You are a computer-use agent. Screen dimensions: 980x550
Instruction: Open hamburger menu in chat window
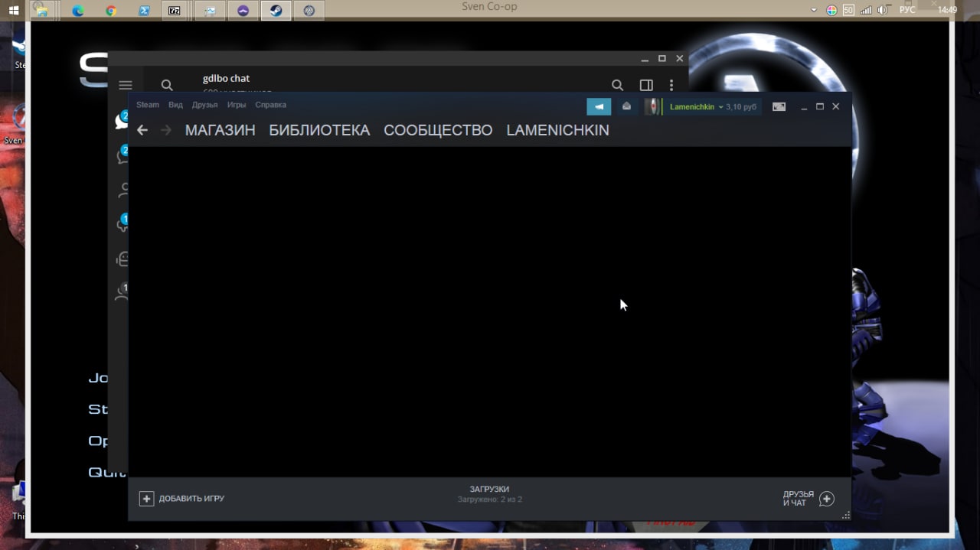(x=126, y=86)
